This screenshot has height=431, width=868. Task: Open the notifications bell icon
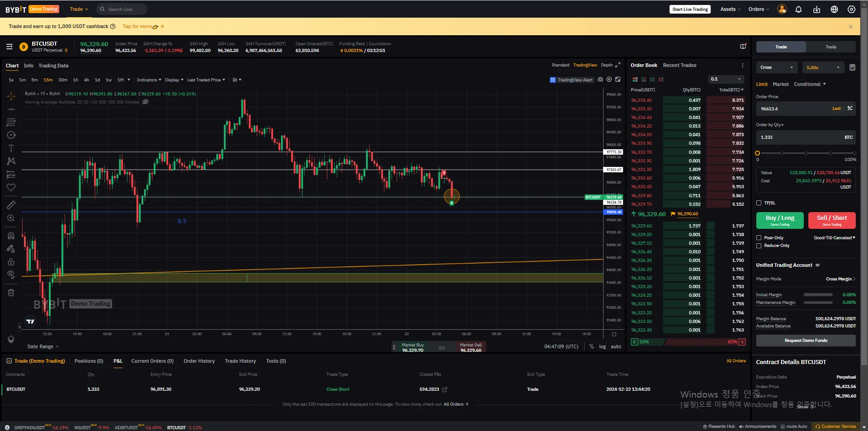tap(798, 9)
